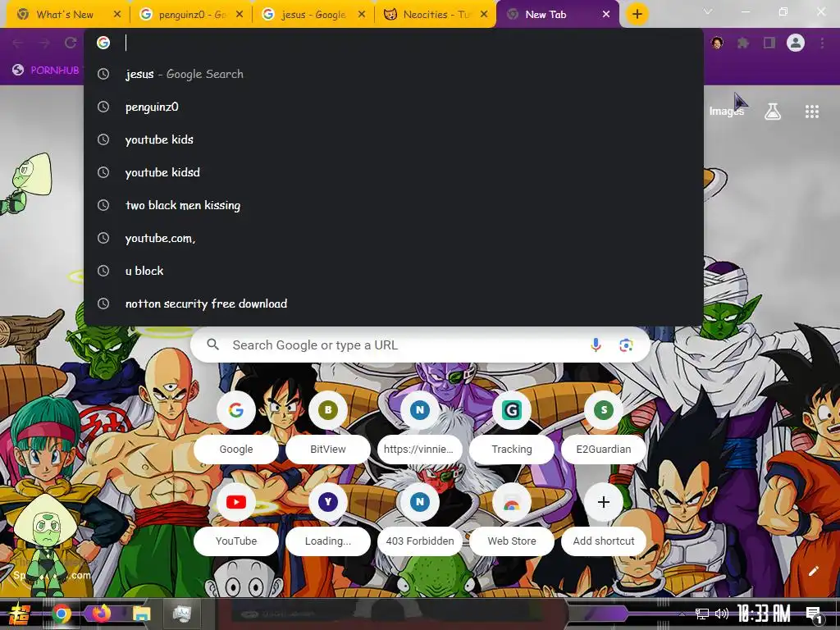Close the jesus Google tab
Viewport: 840px width, 630px height.
point(362,15)
